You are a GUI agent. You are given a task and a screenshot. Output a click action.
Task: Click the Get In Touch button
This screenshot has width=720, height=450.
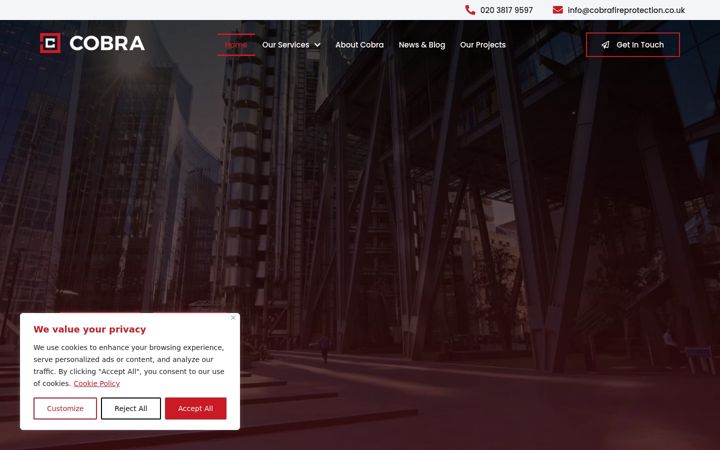coord(633,45)
